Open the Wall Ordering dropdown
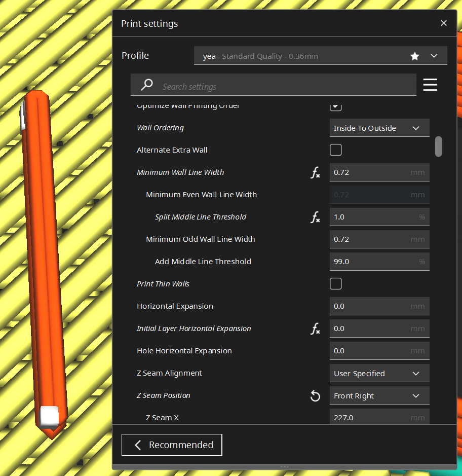The image size is (462, 476). click(x=379, y=128)
